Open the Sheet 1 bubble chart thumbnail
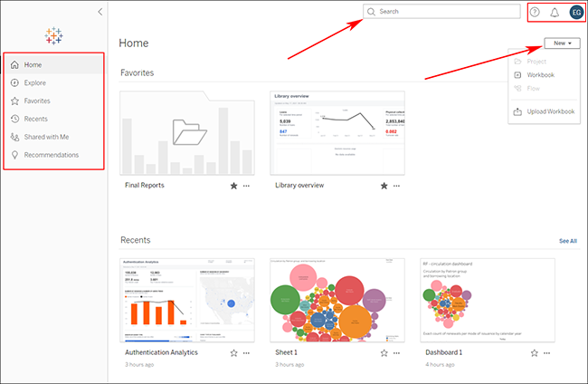 (x=337, y=301)
